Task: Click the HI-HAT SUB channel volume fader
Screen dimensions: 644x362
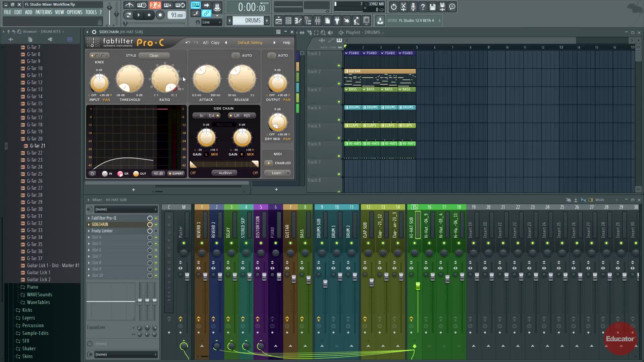Action: click(418, 286)
